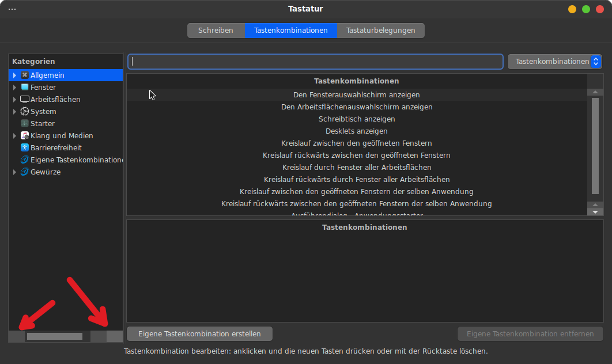Image resolution: width=612 pixels, height=364 pixels.
Task: Click the Fenster category icon
Action: [25, 88]
